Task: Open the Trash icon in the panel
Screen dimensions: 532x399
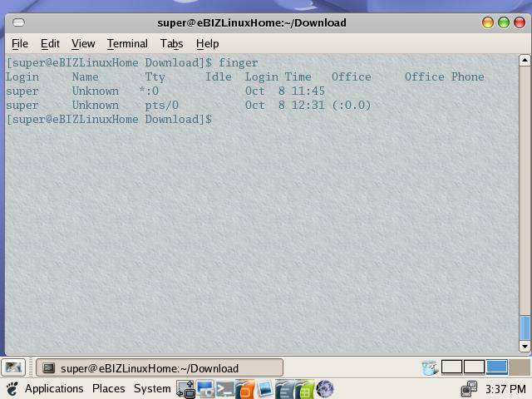Action: pyautogui.click(x=429, y=367)
